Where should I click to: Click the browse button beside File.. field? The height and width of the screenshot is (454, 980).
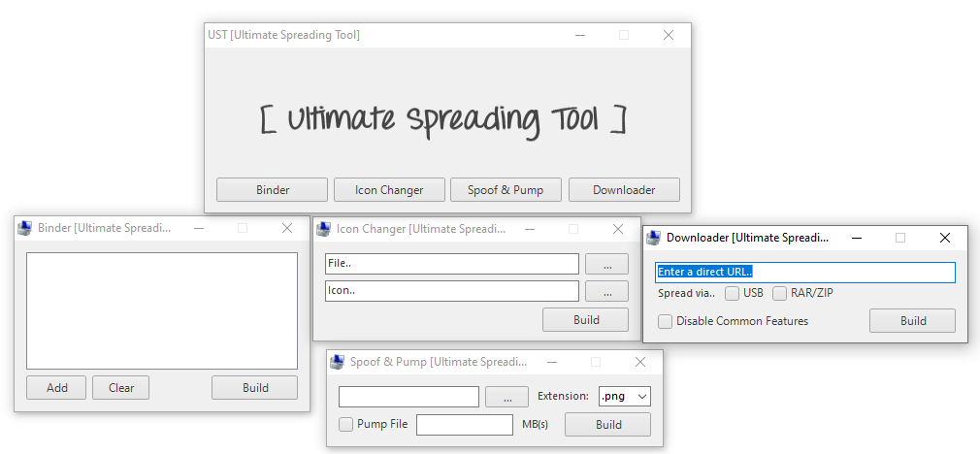[x=606, y=264]
